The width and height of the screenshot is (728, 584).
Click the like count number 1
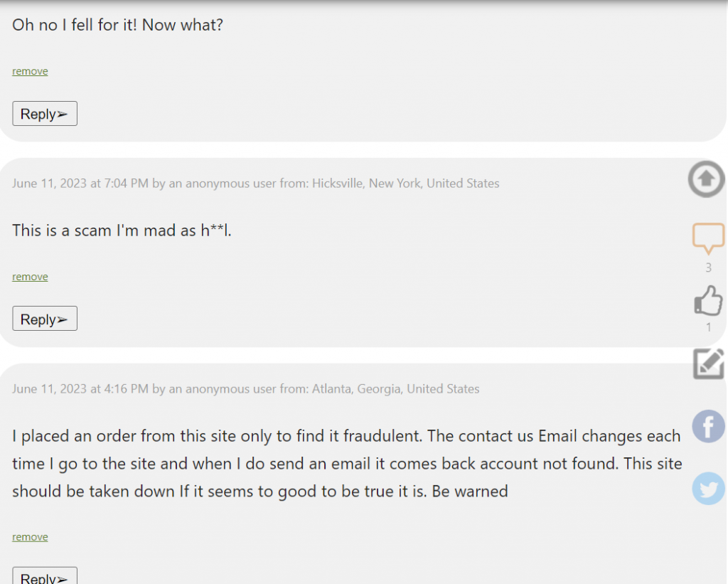point(708,328)
